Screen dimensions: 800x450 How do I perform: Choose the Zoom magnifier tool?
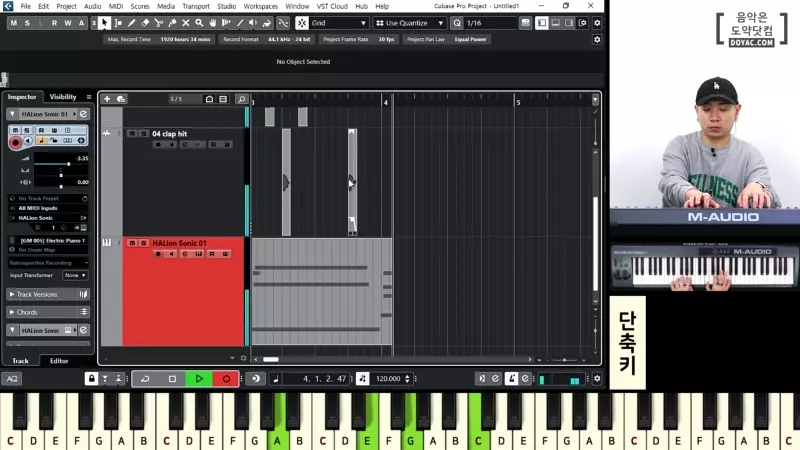pyautogui.click(x=199, y=23)
